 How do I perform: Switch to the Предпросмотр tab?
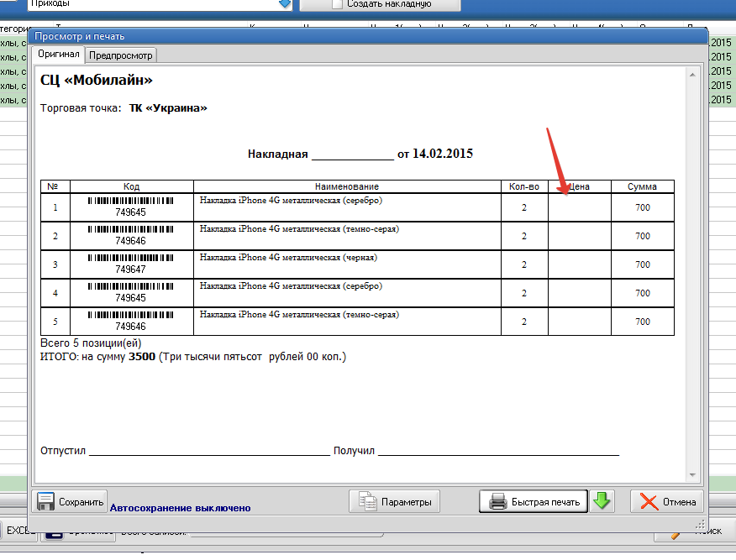[121, 55]
